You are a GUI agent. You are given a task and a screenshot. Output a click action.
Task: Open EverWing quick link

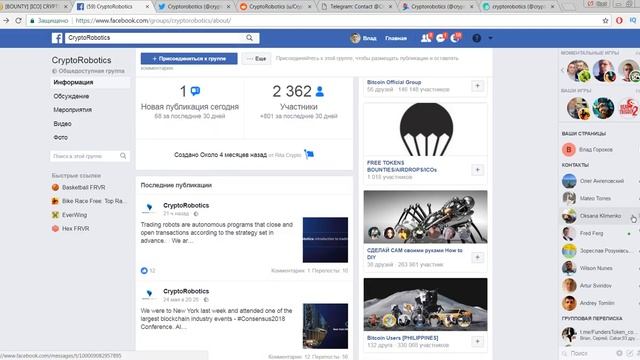[x=70, y=215]
